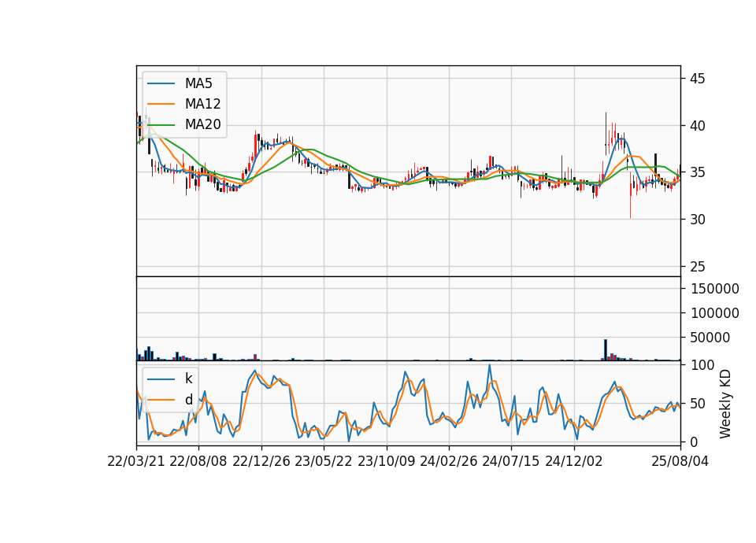Click the date label 23/10/09

pos(386,461)
